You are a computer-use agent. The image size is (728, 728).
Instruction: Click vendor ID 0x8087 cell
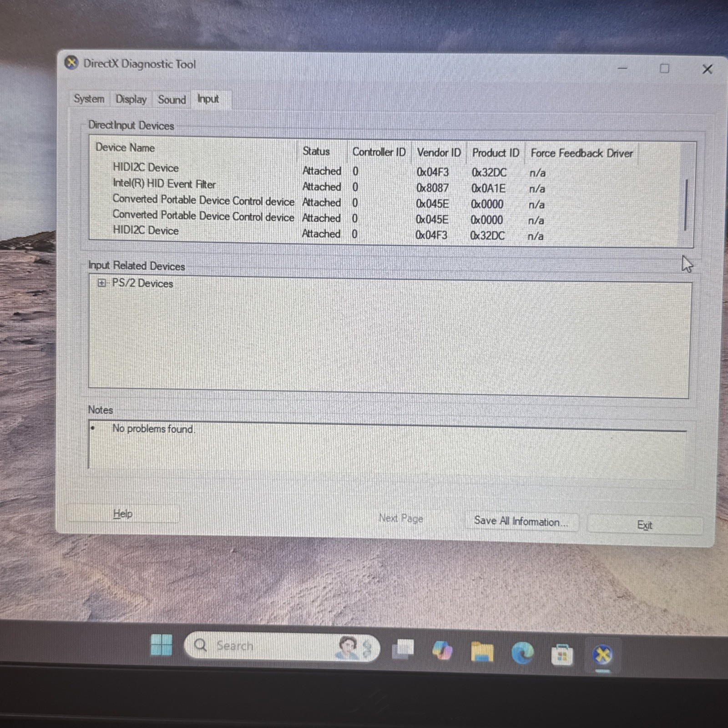432,188
